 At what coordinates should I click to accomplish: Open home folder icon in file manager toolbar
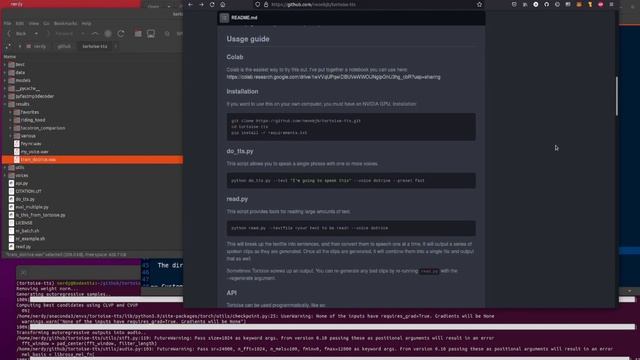click(x=138, y=34)
